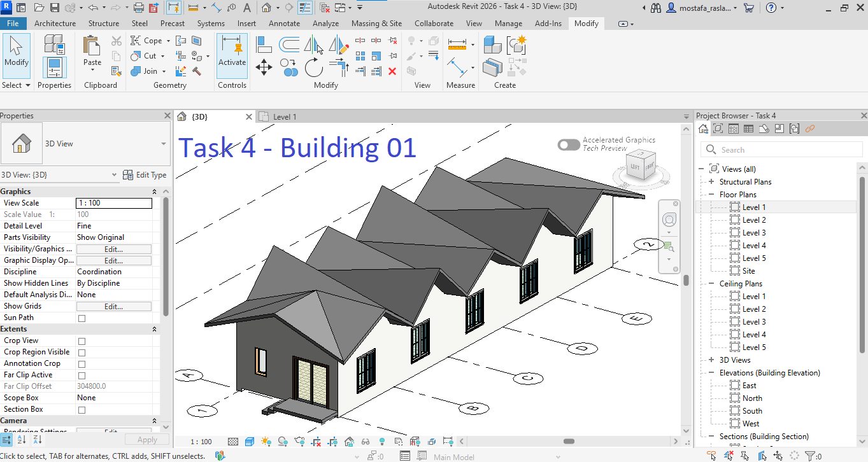
Task: Enable the Sun Path checkbox
Action: (82, 318)
